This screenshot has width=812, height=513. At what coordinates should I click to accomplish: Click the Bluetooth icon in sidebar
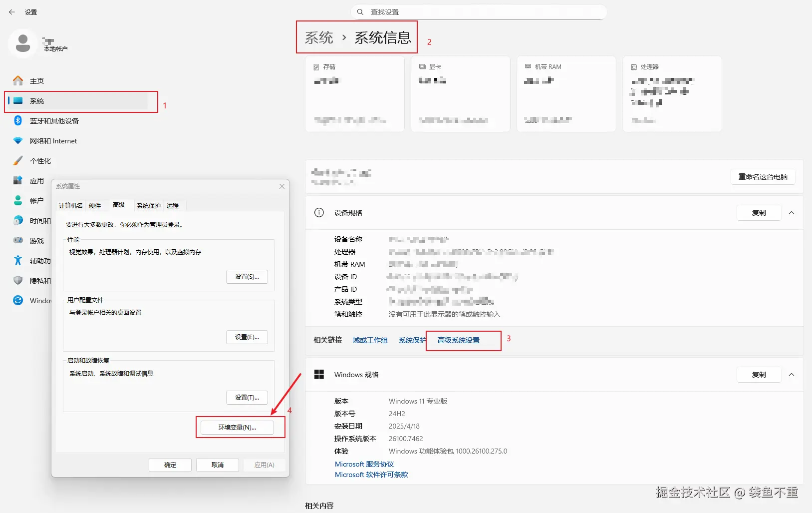18,120
